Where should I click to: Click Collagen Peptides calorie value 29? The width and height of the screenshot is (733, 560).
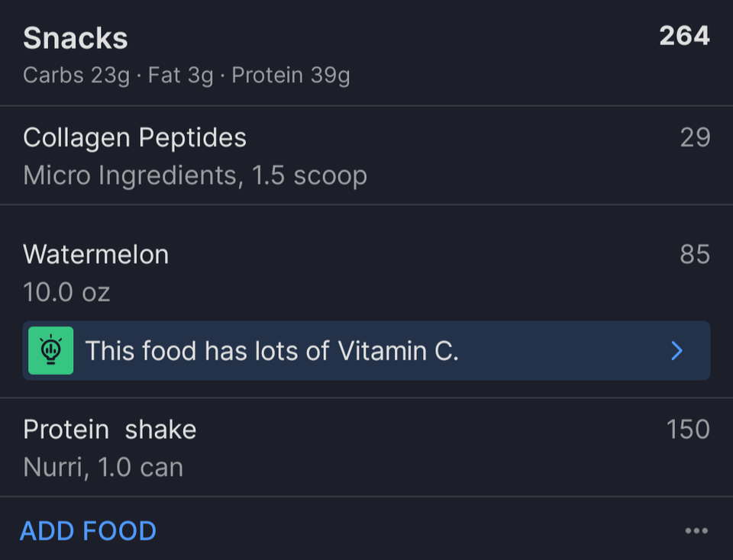pyautogui.click(x=695, y=138)
